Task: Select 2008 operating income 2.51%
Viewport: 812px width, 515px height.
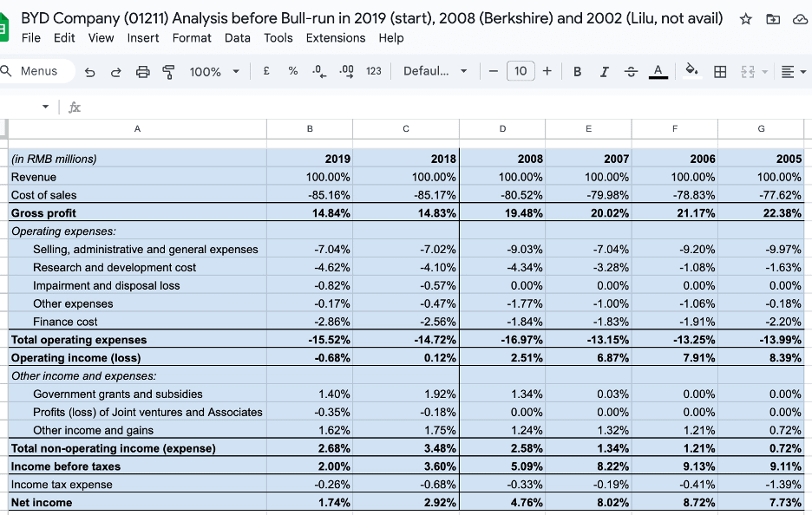Action: point(502,358)
